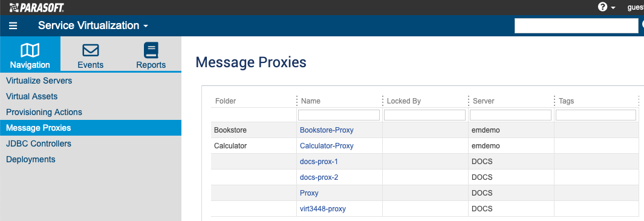Click the top search box

pos(576,26)
